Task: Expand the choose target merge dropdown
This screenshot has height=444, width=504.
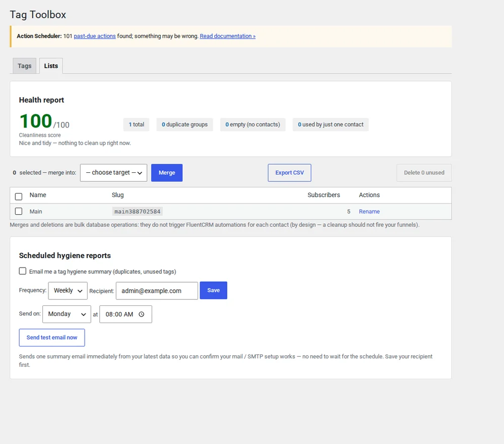Action: (x=113, y=173)
